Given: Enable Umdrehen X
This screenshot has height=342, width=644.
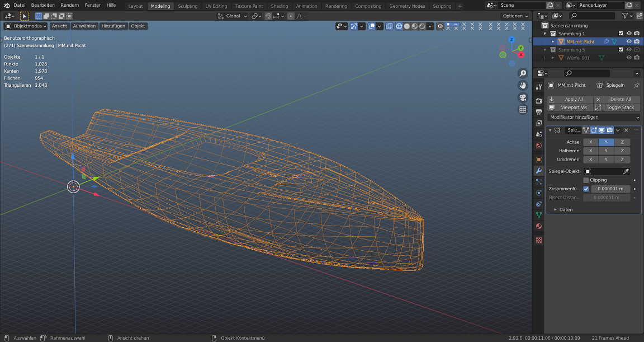Looking at the screenshot, I should 590,160.
